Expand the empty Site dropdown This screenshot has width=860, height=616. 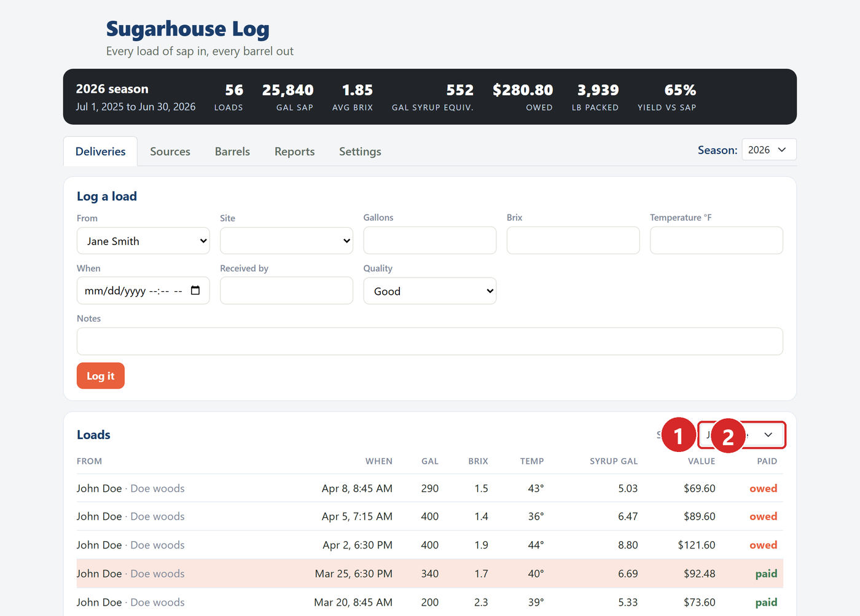286,241
